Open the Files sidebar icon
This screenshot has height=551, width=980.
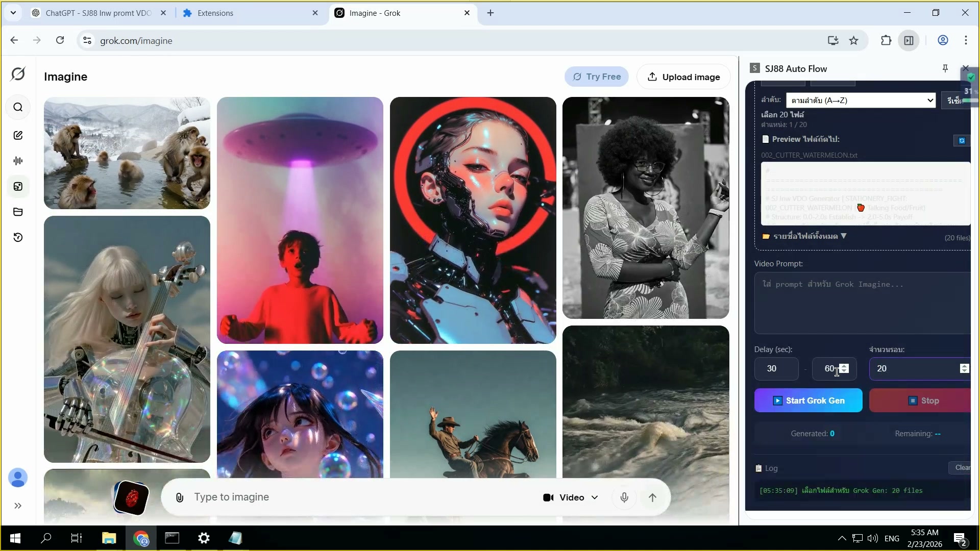18,212
